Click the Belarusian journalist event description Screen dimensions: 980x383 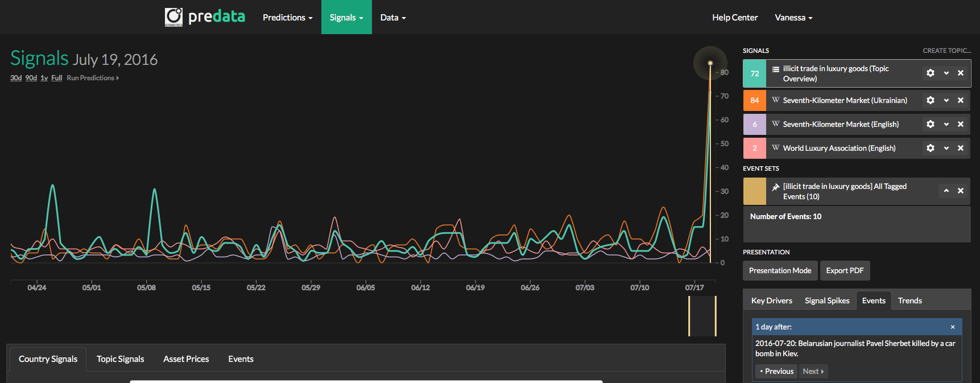(x=855, y=348)
